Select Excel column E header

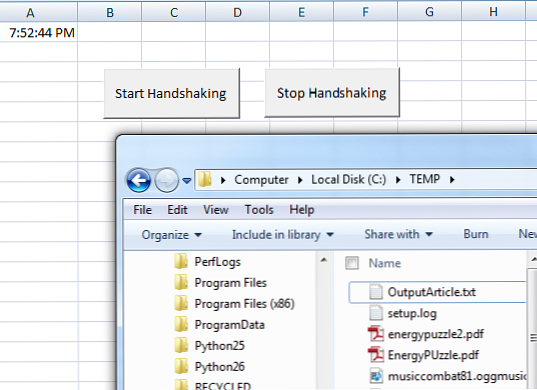click(x=302, y=13)
